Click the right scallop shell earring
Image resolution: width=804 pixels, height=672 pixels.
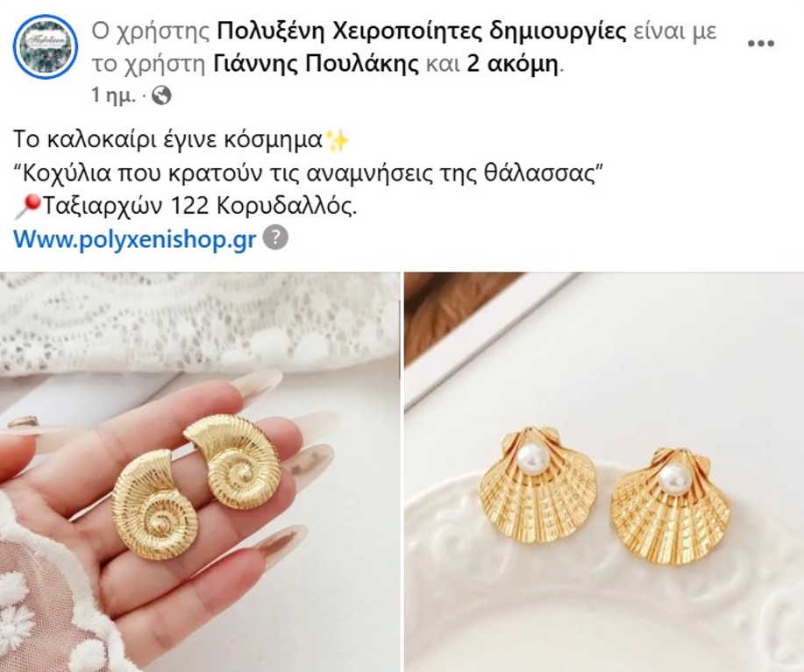[x=671, y=505]
